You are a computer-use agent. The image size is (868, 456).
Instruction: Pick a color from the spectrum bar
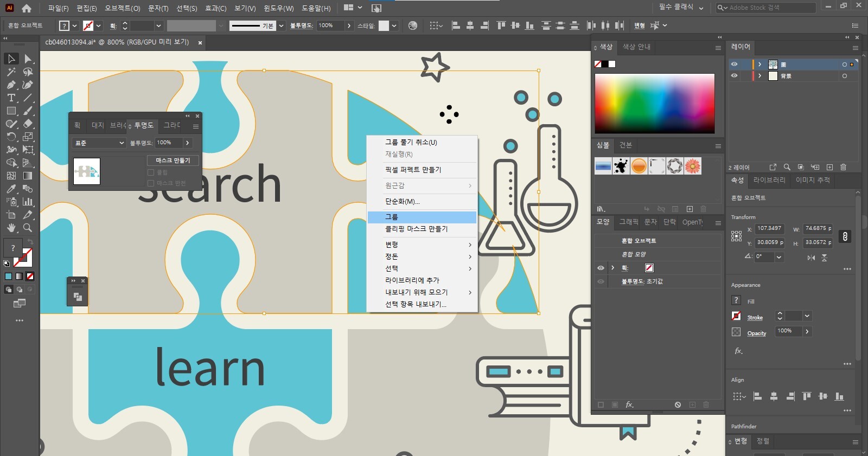pyautogui.click(x=654, y=103)
